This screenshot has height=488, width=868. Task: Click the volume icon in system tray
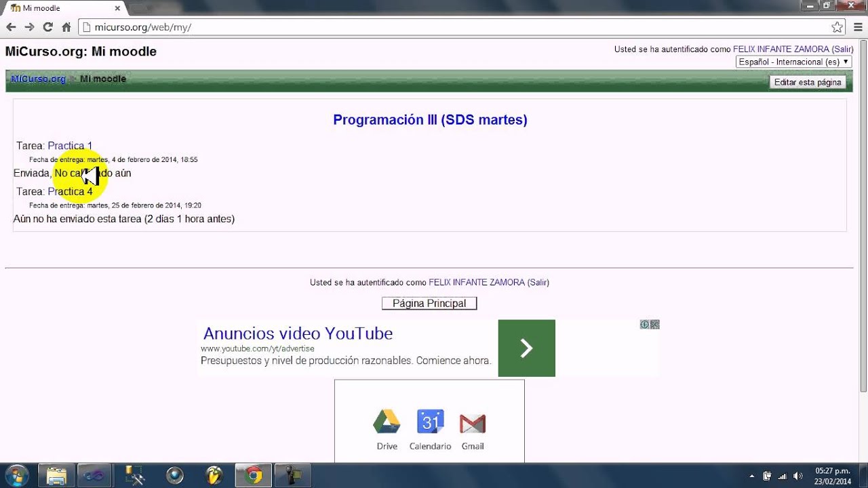pyautogui.click(x=797, y=476)
